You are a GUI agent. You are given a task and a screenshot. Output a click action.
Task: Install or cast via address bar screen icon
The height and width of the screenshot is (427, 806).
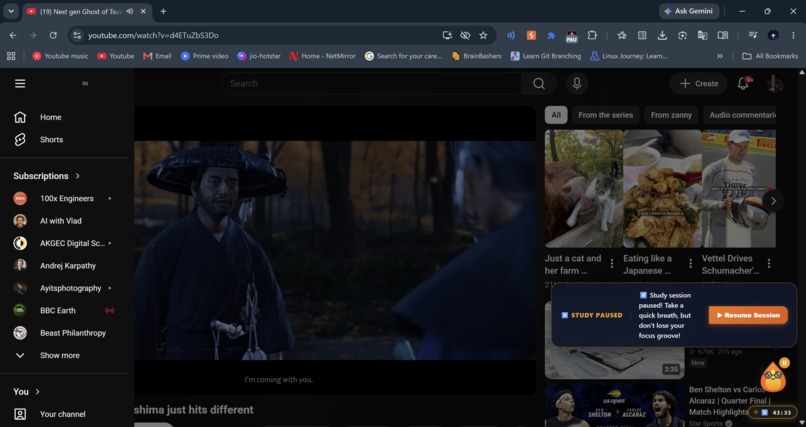(447, 35)
